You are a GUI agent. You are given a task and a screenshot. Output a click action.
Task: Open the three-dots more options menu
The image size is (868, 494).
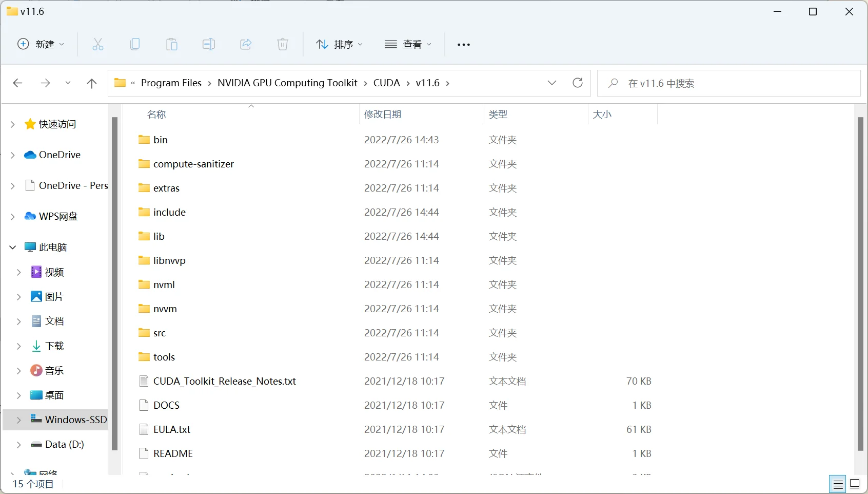pos(464,45)
